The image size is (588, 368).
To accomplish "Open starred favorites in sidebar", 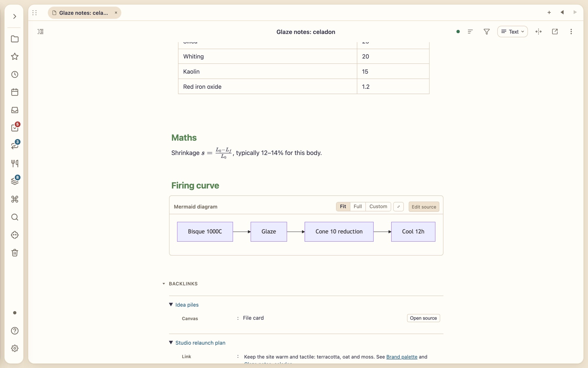I will [x=15, y=57].
